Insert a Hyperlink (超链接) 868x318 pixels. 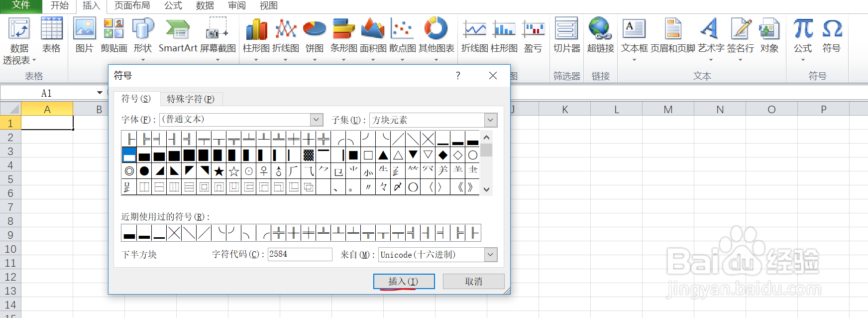pos(600,35)
